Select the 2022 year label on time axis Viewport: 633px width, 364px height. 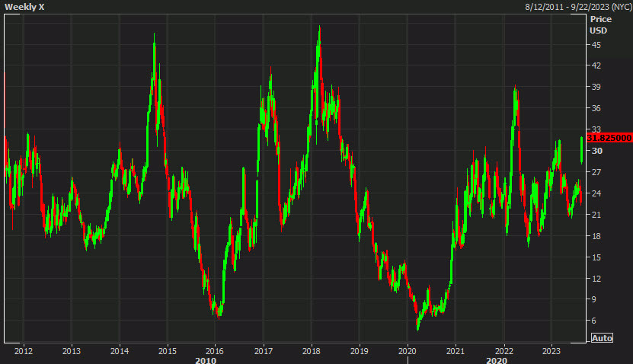click(504, 351)
